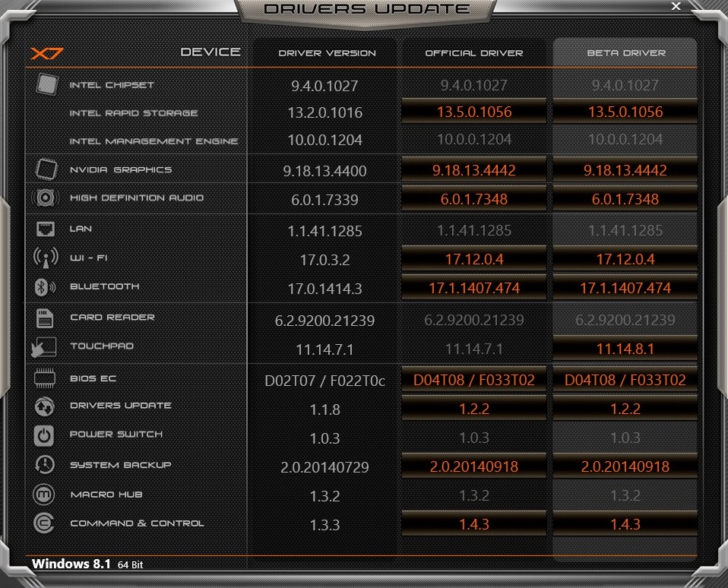Click installed NVIDIA Graphics version 9.18.13.4400

325,171
